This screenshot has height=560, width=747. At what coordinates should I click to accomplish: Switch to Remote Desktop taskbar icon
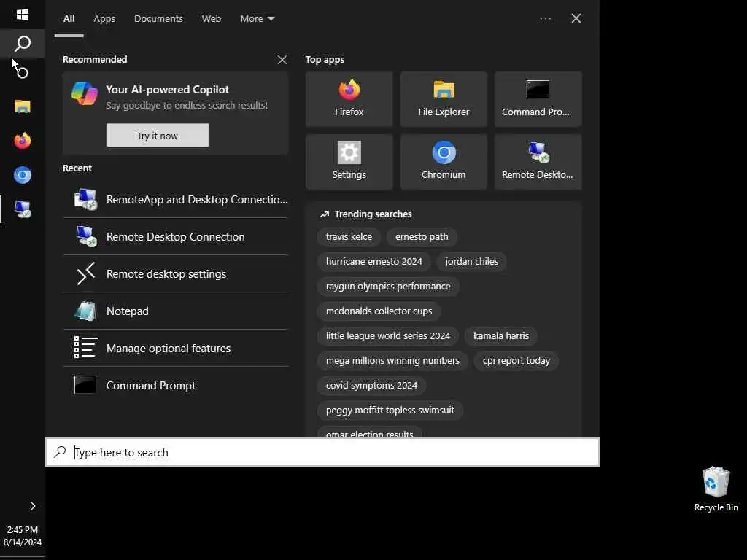pos(23,209)
